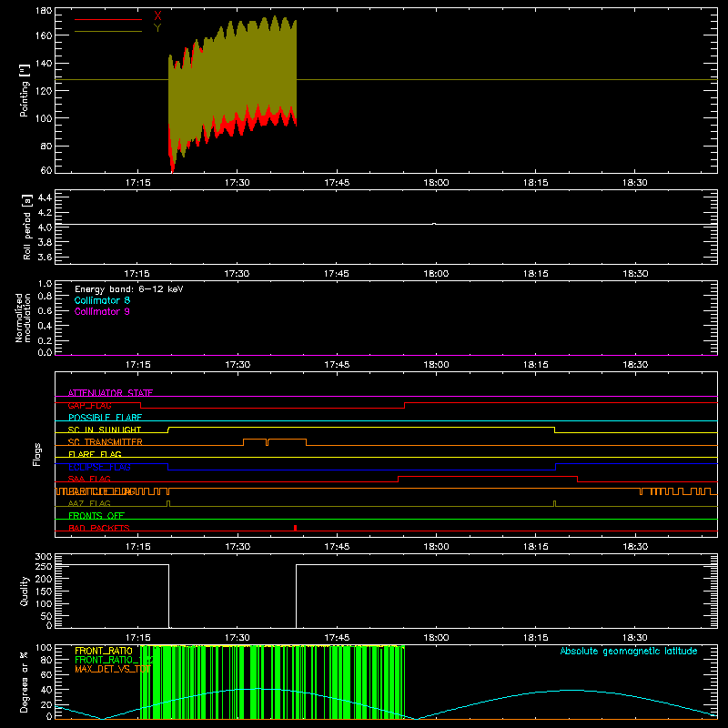Click the olive Y legend line
The image size is (728, 728).
[108, 31]
